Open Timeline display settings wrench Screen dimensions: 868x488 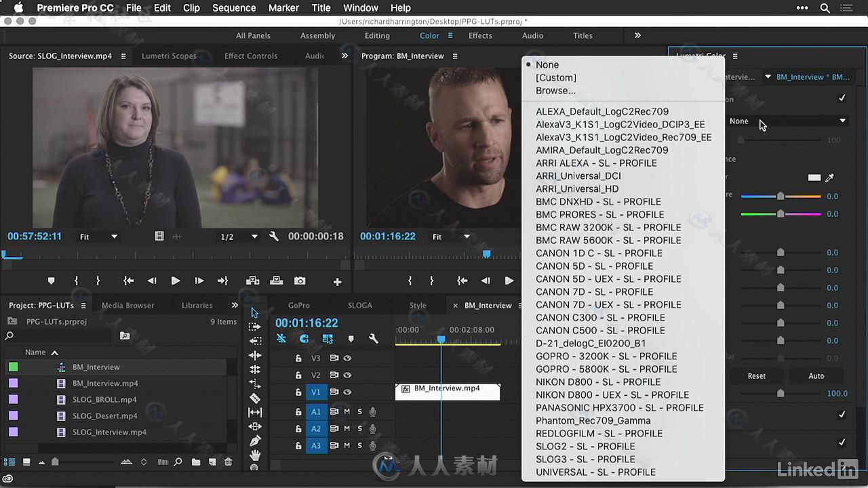373,339
